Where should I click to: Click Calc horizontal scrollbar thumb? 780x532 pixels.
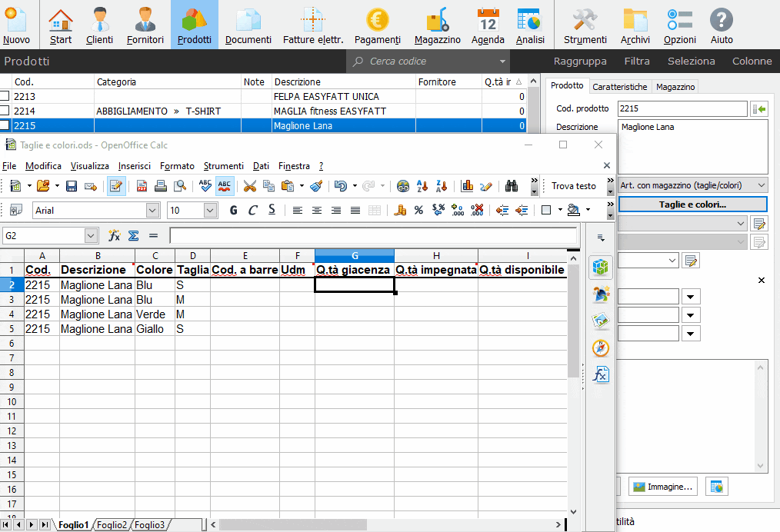[293, 524]
